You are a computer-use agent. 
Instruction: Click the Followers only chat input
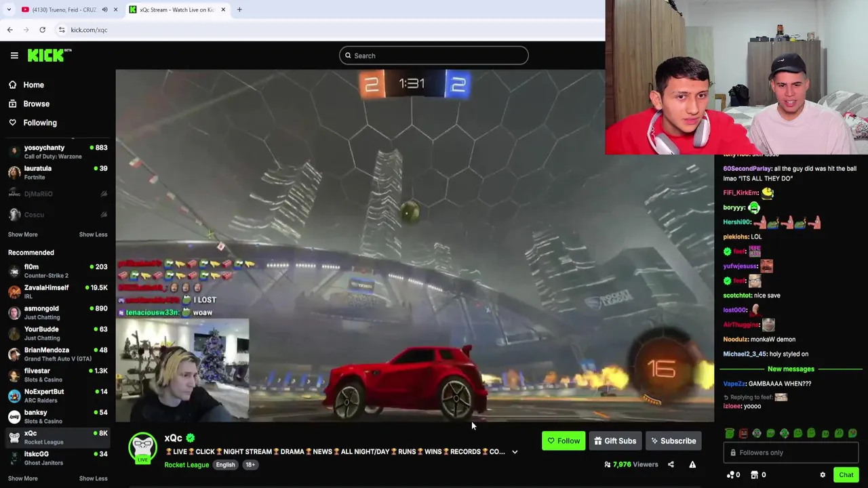[791, 453]
